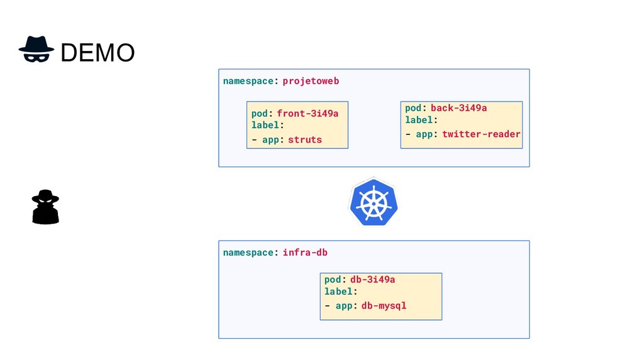Click the 'app: twitter-reader' label line
Screen dimensions: 644x362
[463, 134]
